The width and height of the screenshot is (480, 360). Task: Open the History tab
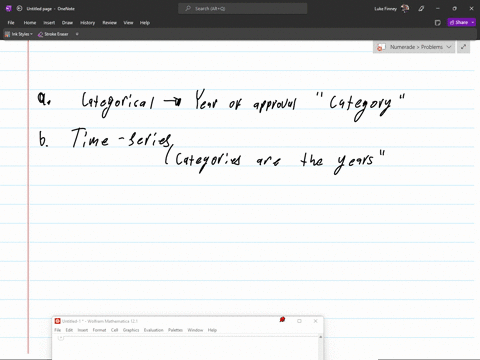(87, 23)
